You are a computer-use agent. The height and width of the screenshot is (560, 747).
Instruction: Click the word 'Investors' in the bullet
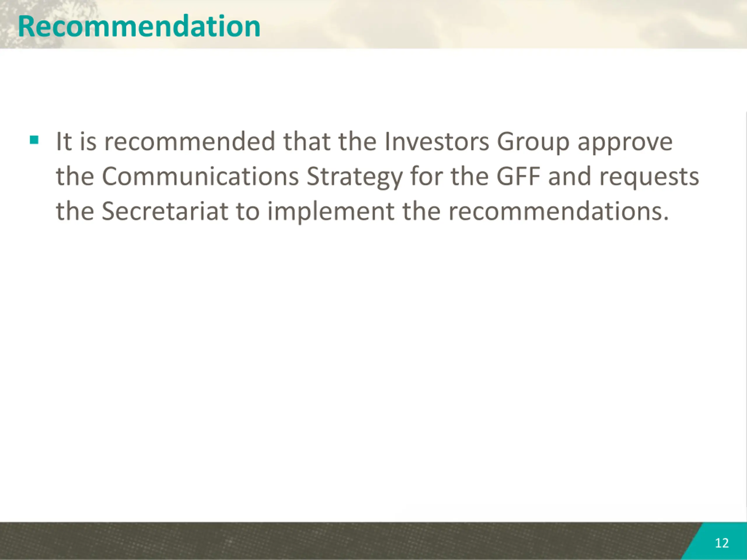coord(437,141)
